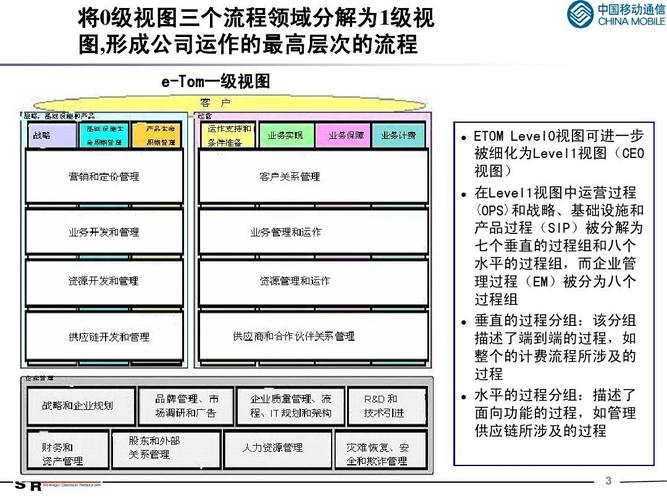Click the 人力资源管理 box
The width and height of the screenshot is (667, 500).
277,450
